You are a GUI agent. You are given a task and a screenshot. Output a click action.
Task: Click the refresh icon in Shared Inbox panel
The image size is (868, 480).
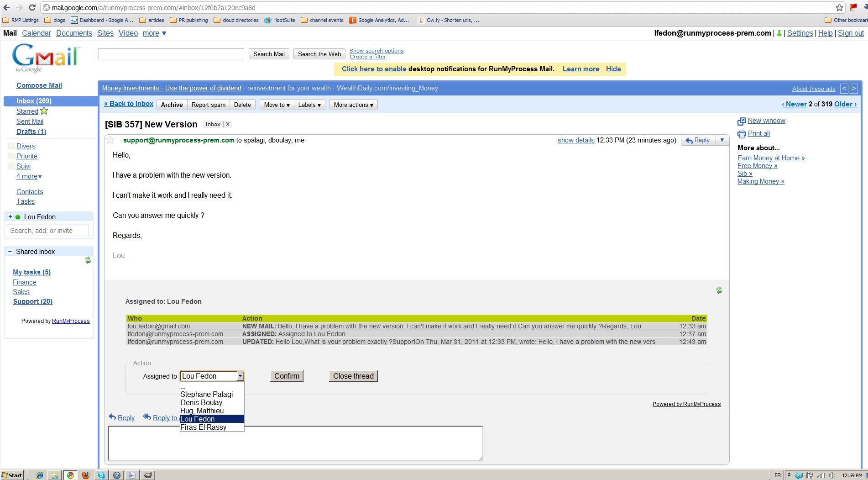[88, 260]
